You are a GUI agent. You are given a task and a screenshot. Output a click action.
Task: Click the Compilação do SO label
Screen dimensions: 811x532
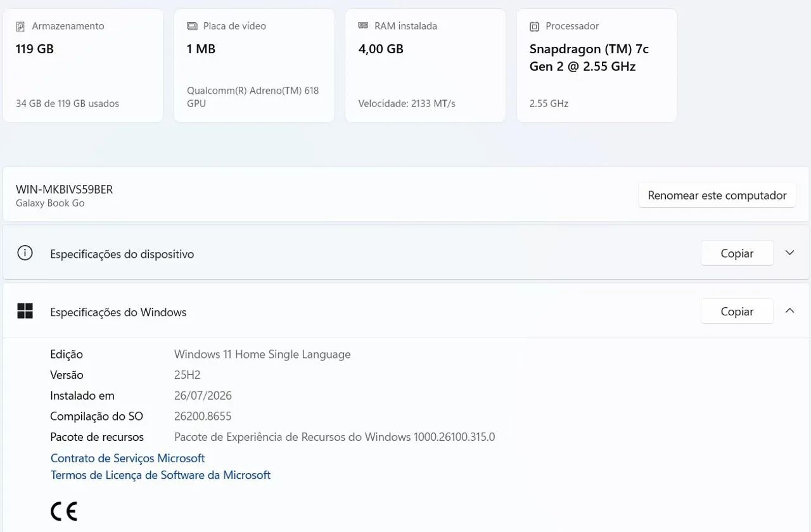96,416
